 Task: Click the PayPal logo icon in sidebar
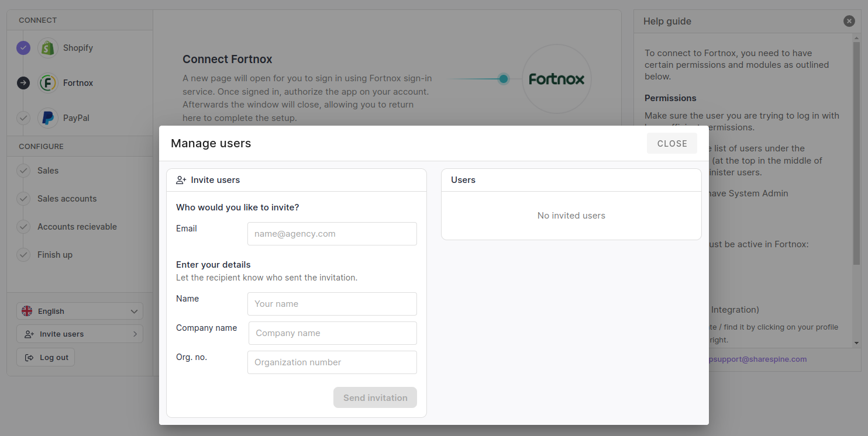click(x=48, y=118)
